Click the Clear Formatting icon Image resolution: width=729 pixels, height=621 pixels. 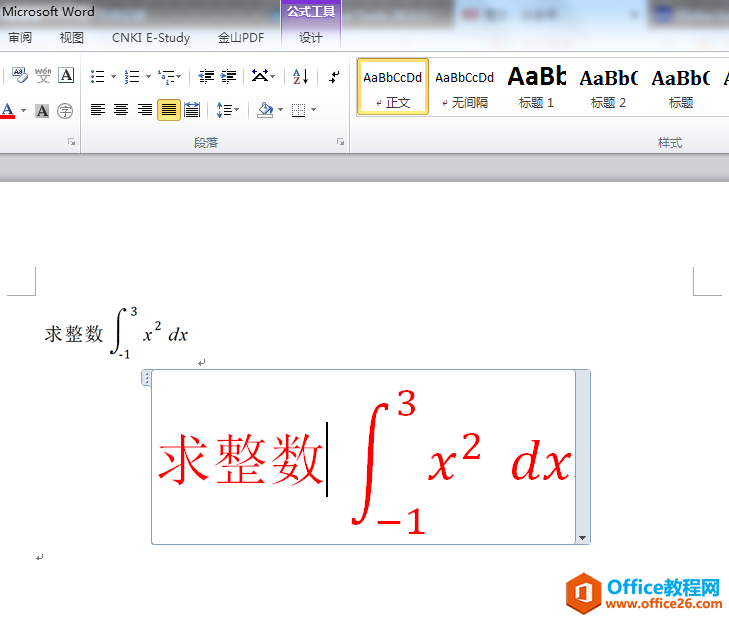coord(20,75)
